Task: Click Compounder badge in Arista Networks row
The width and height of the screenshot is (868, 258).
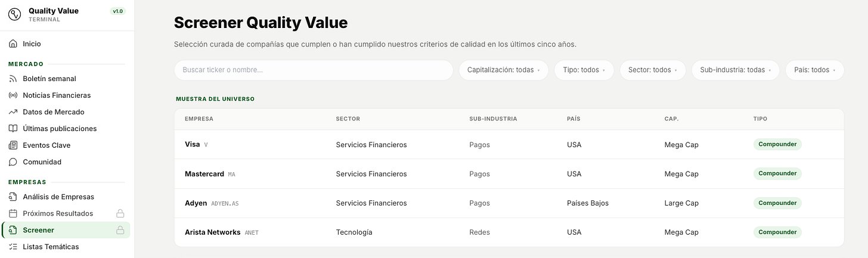Action: (x=777, y=232)
